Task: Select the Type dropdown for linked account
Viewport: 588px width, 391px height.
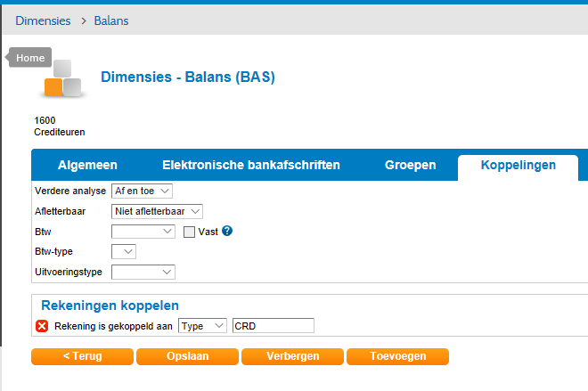Action: 202,326
